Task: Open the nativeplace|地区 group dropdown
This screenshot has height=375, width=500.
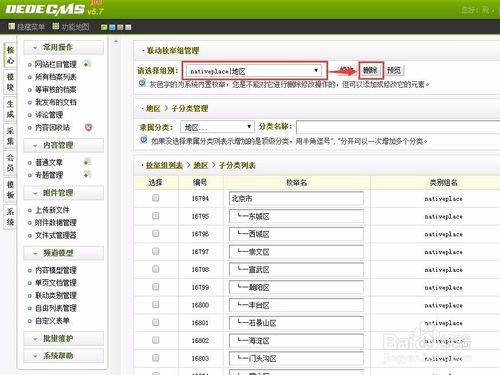Action: (x=254, y=71)
